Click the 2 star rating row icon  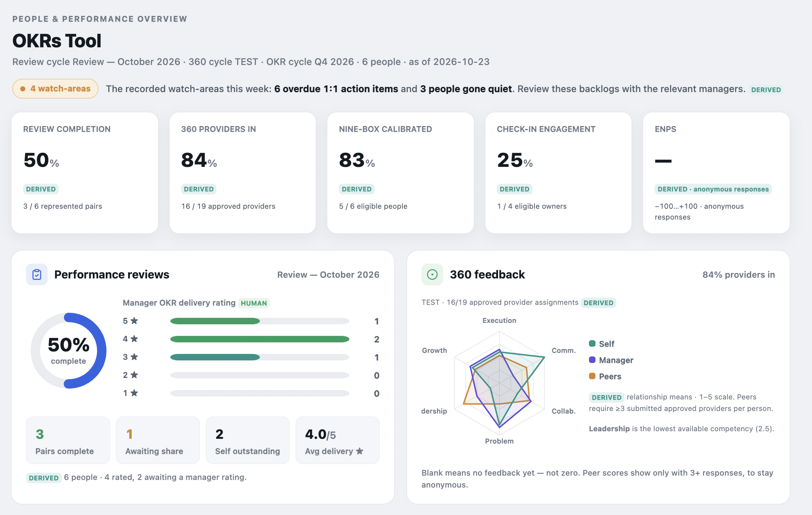[x=134, y=375]
